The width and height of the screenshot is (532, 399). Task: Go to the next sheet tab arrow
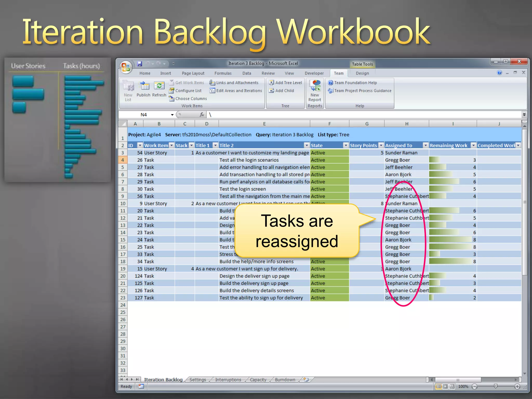click(132, 380)
